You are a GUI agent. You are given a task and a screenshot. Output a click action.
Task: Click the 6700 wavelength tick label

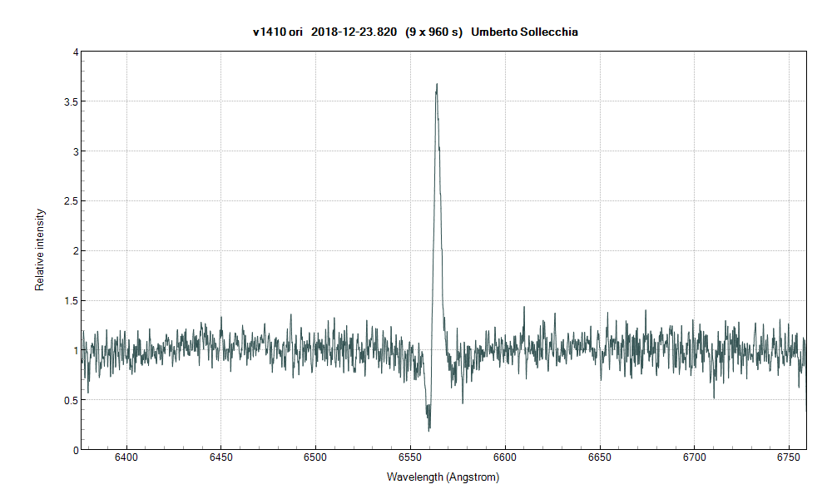(694, 457)
